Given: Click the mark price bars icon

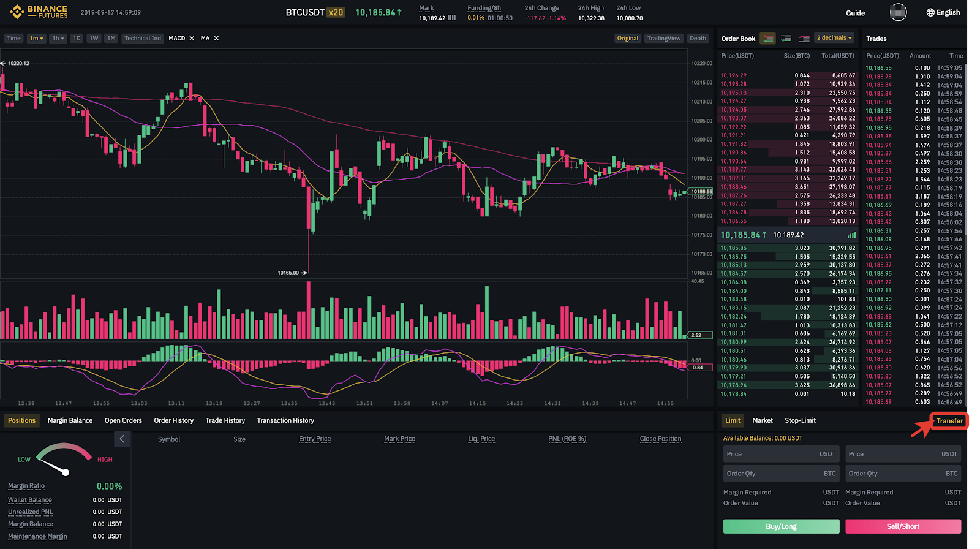Looking at the screenshot, I should 452,18.
